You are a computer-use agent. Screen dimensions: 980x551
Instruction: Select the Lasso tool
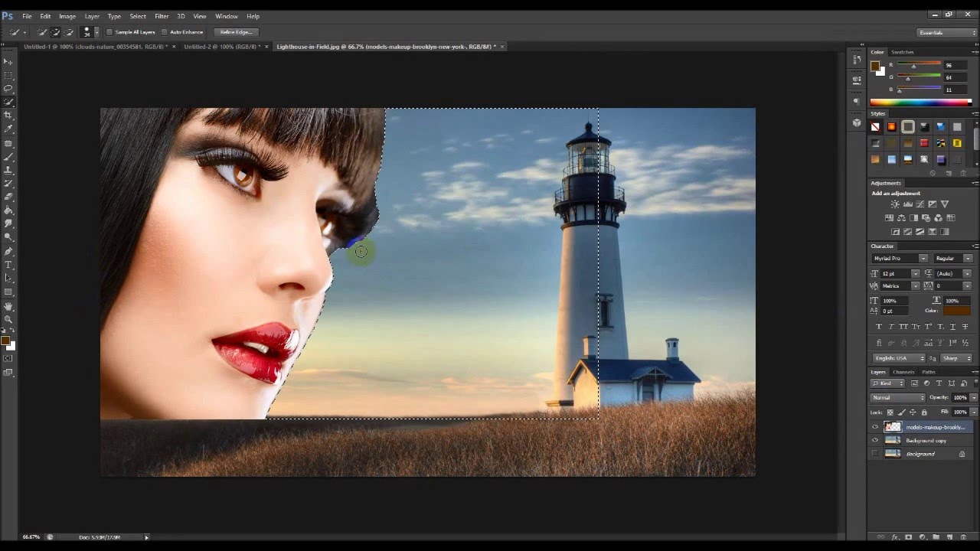[x=8, y=88]
